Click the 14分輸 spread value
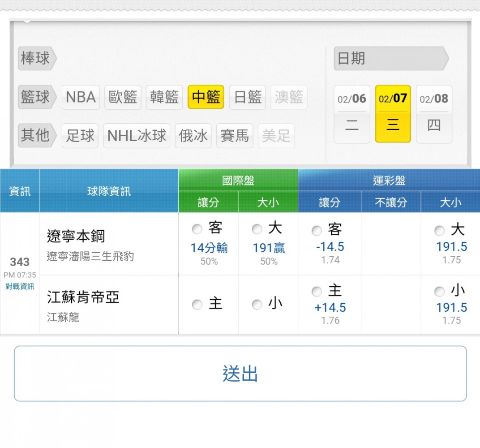Screen dimensions: 480x448 pyautogui.click(x=209, y=248)
